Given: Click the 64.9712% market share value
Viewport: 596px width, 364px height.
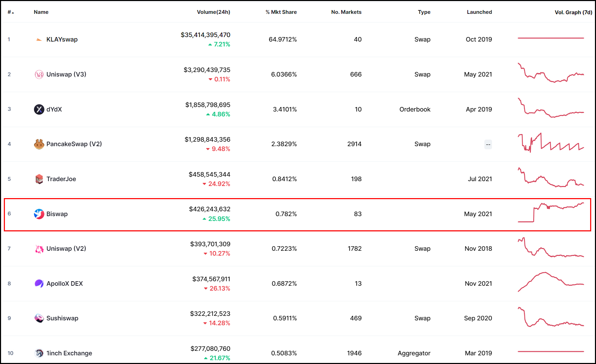Looking at the screenshot, I should [x=283, y=39].
